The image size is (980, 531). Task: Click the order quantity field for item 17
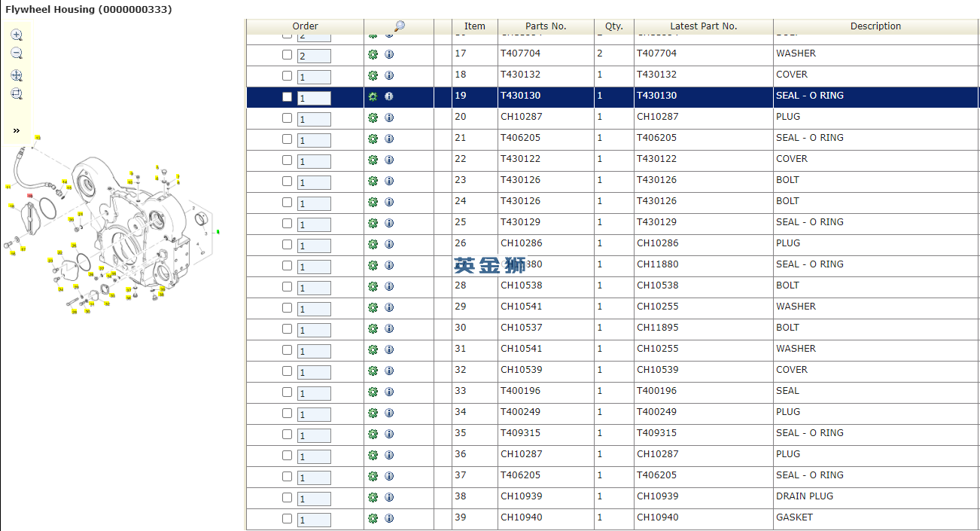(314, 56)
